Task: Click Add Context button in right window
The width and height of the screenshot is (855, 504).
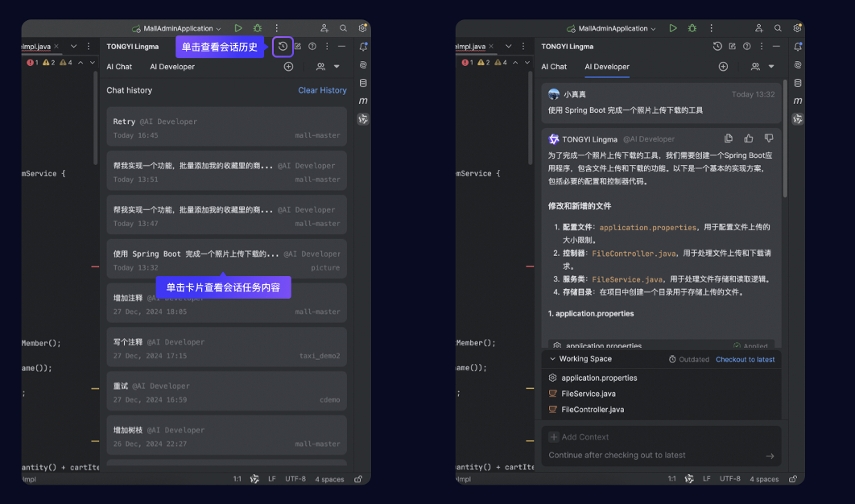Action: [579, 437]
